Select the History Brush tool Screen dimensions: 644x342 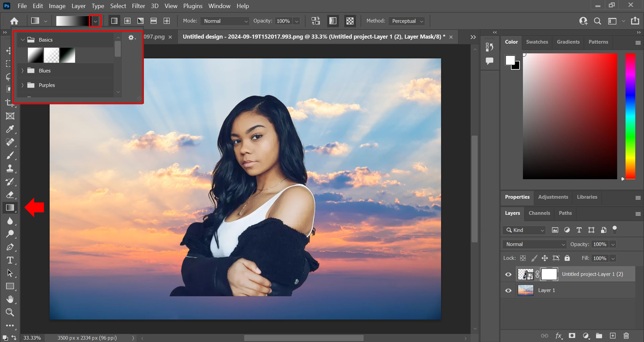coord(10,181)
